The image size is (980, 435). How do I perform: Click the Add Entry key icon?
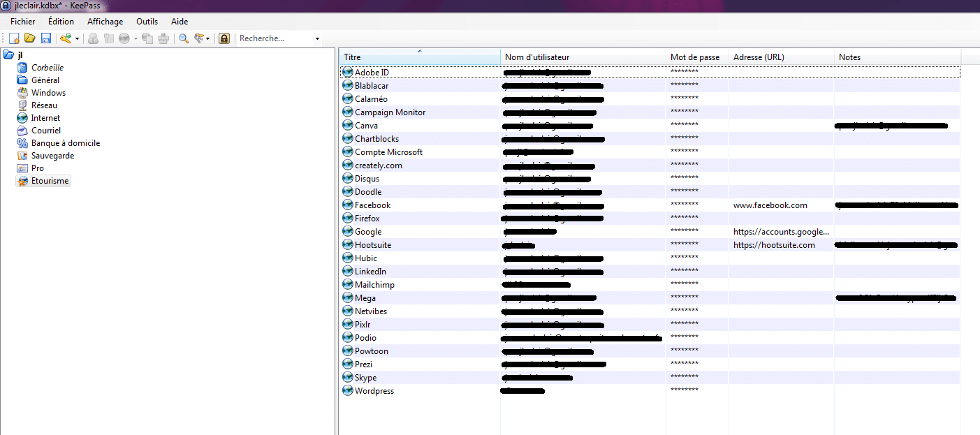coord(66,38)
